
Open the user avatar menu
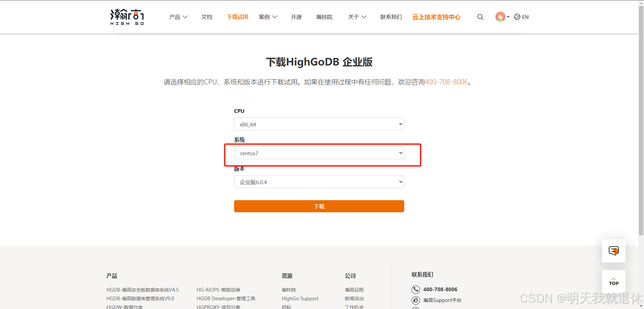[x=502, y=17]
